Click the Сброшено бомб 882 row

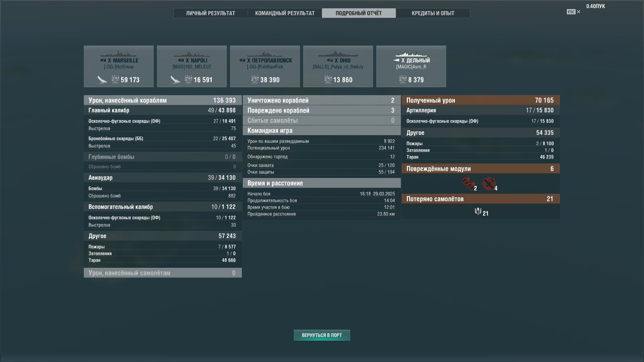tap(162, 196)
